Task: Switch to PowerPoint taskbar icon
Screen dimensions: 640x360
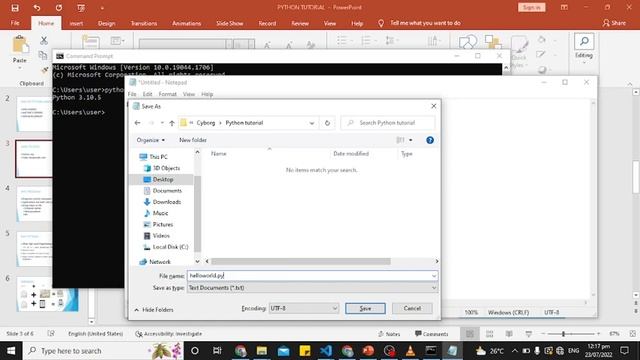Action: [x=368, y=351]
